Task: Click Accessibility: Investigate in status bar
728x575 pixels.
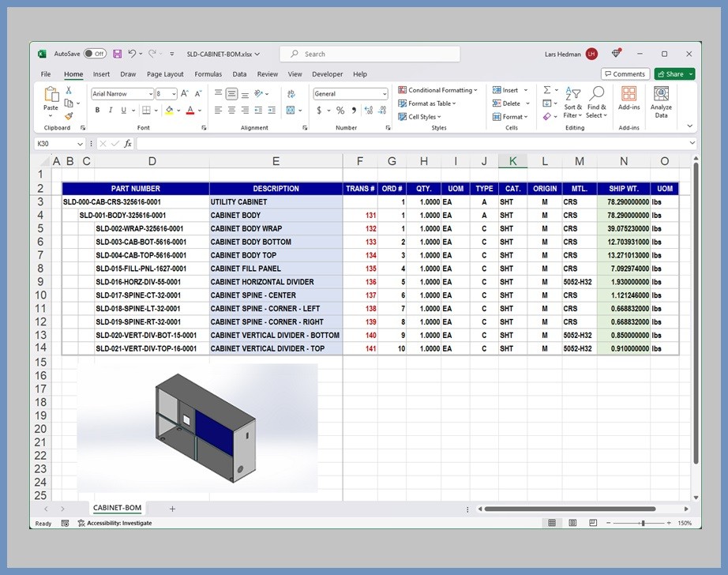Action: (114, 523)
